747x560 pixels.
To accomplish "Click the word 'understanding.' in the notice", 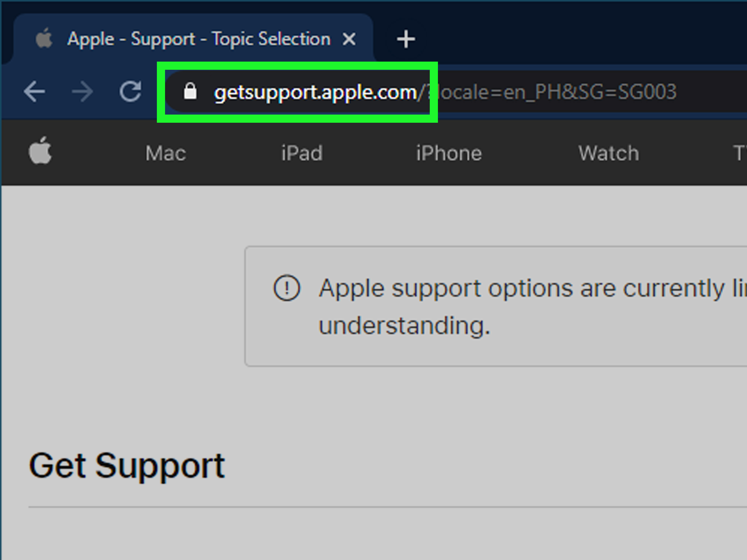I will coord(404,326).
